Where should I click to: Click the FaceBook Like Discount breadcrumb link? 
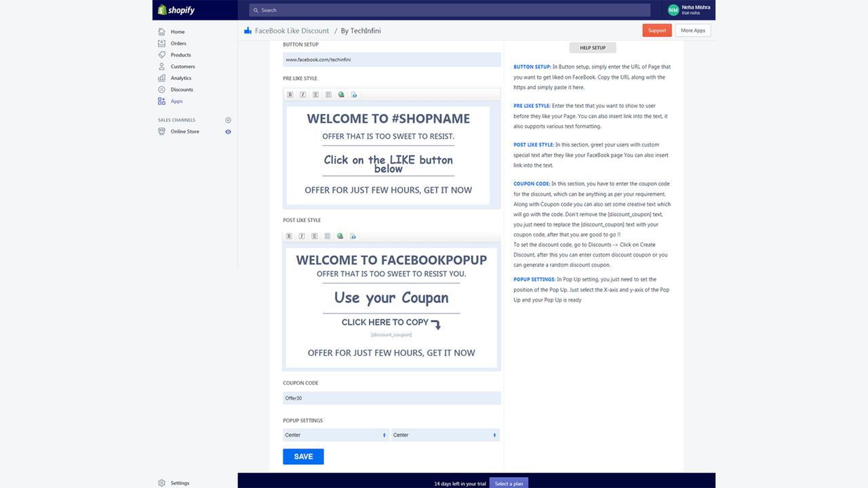point(292,30)
